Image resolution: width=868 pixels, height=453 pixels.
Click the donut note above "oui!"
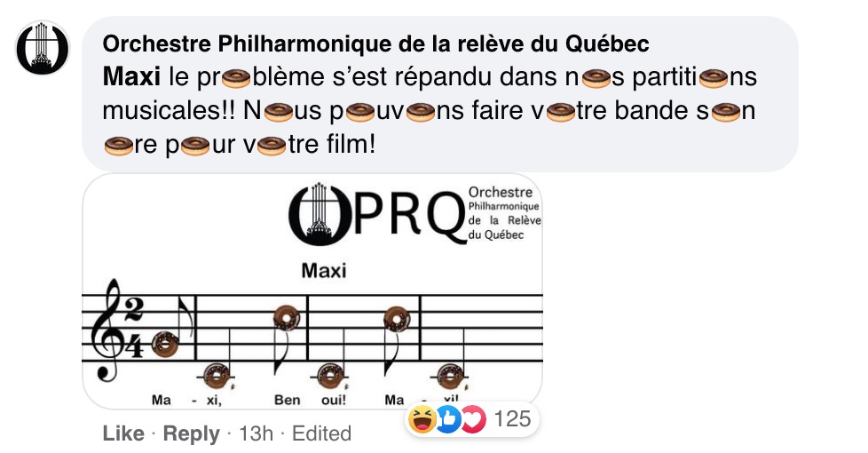click(x=330, y=377)
